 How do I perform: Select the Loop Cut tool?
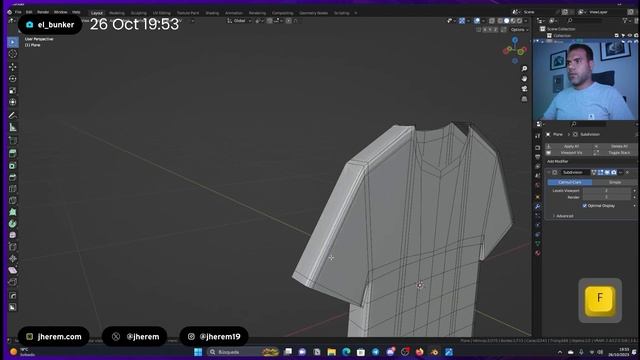click(x=13, y=189)
